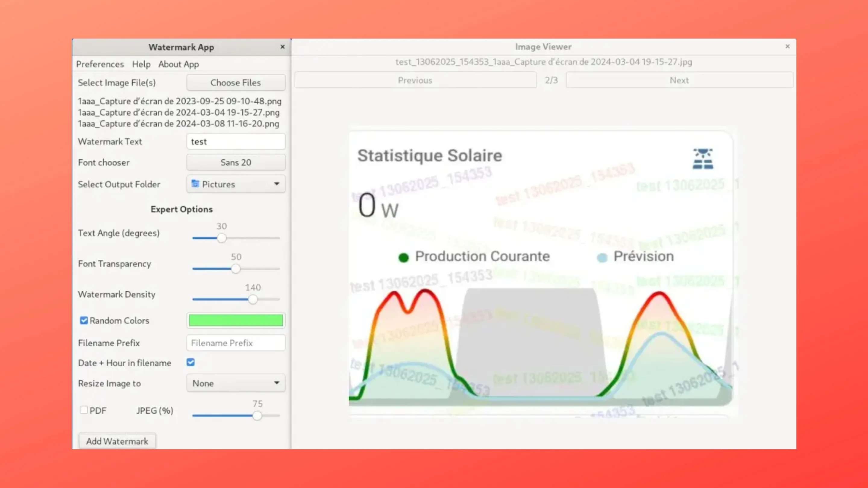Screen dimensions: 868x488
Task: Click the Watermark Text input field
Action: (236, 142)
